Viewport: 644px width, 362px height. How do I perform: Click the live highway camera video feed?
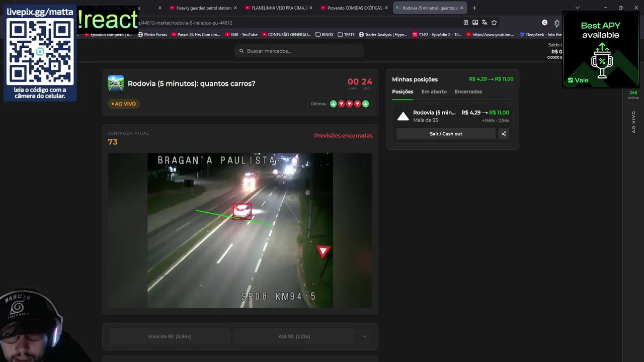240,230
